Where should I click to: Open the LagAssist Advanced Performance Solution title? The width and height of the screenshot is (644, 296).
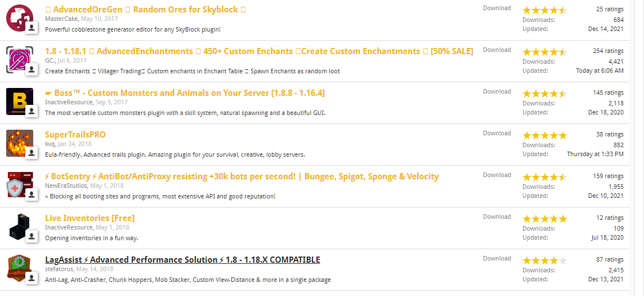(x=182, y=260)
